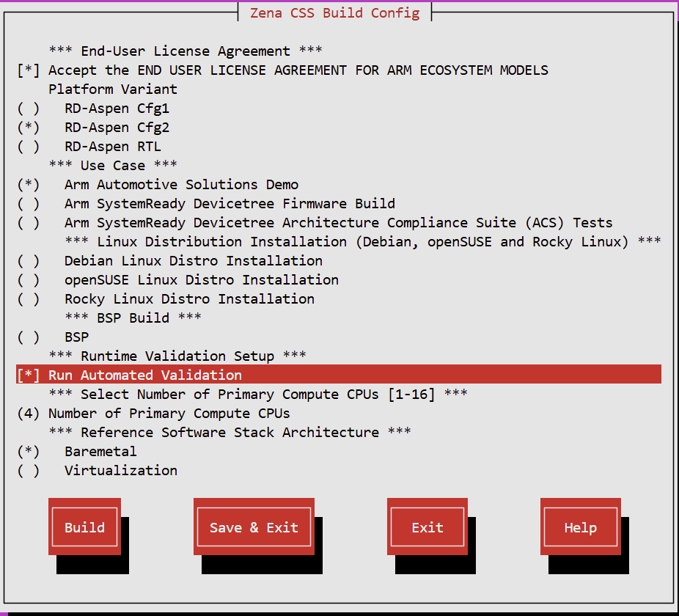Click the Zena CSS Build Config title
Image resolution: width=679 pixels, height=616 pixels.
[x=335, y=13]
